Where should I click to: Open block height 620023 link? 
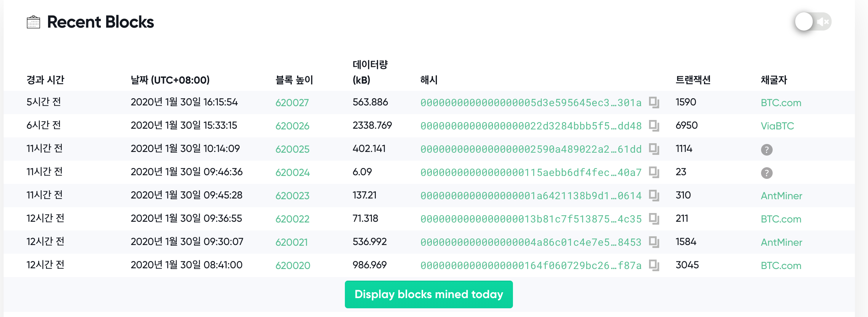292,196
